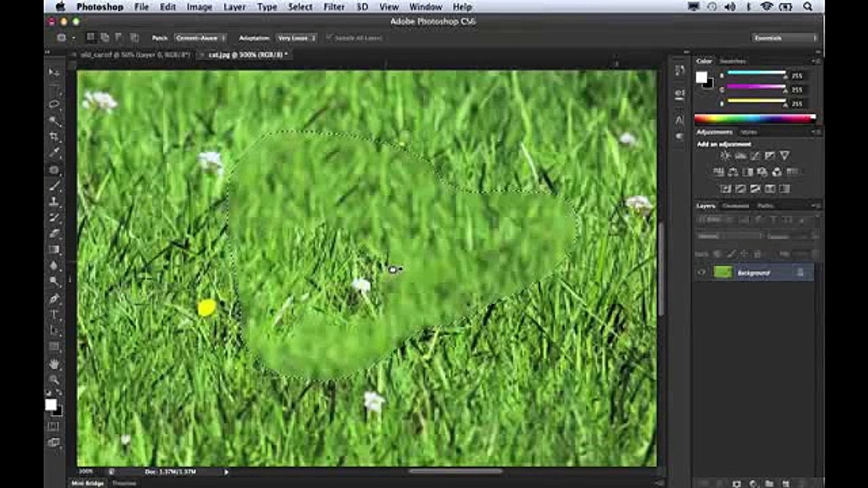This screenshot has height=488, width=868.
Task: Select the Crop tool
Action: [x=54, y=137]
